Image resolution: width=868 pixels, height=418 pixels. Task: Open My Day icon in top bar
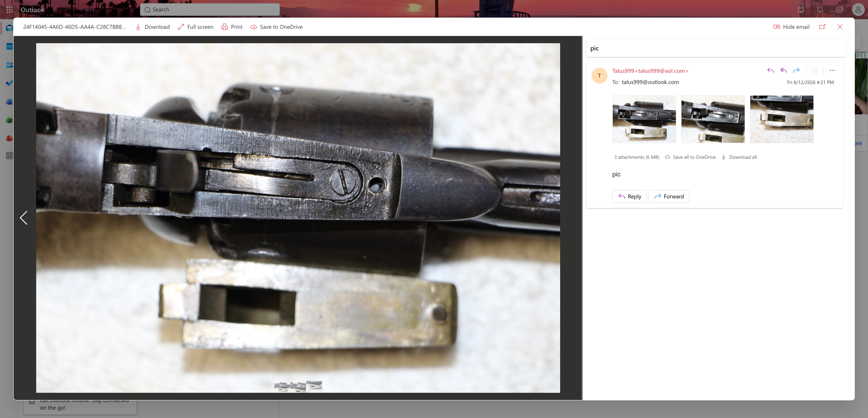click(801, 10)
